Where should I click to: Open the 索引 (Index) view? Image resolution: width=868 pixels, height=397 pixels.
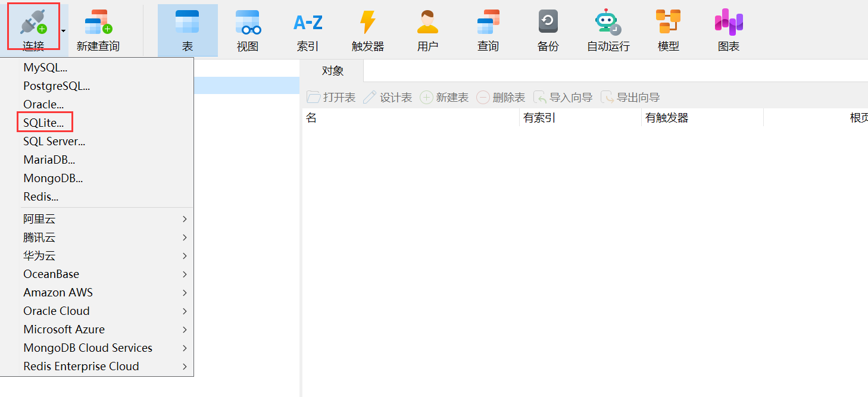[x=307, y=27]
